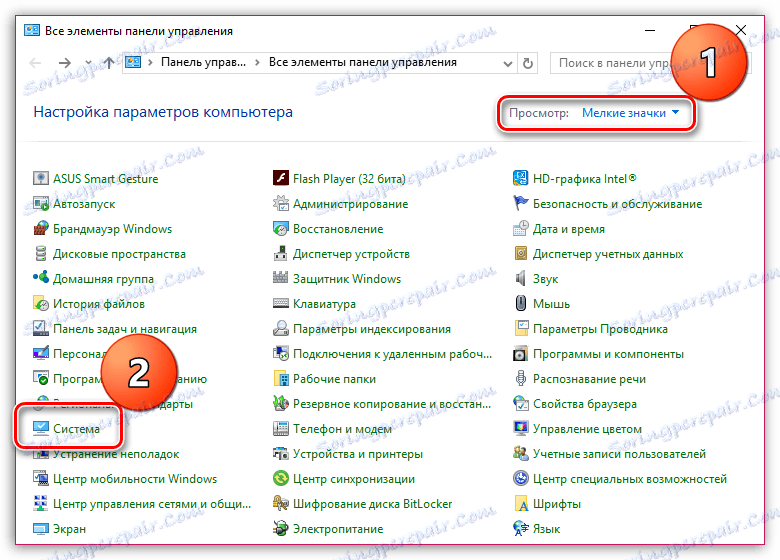This screenshot has height=560, width=780.
Task: Expand the chevron after Панель управ...
Action: point(257,63)
